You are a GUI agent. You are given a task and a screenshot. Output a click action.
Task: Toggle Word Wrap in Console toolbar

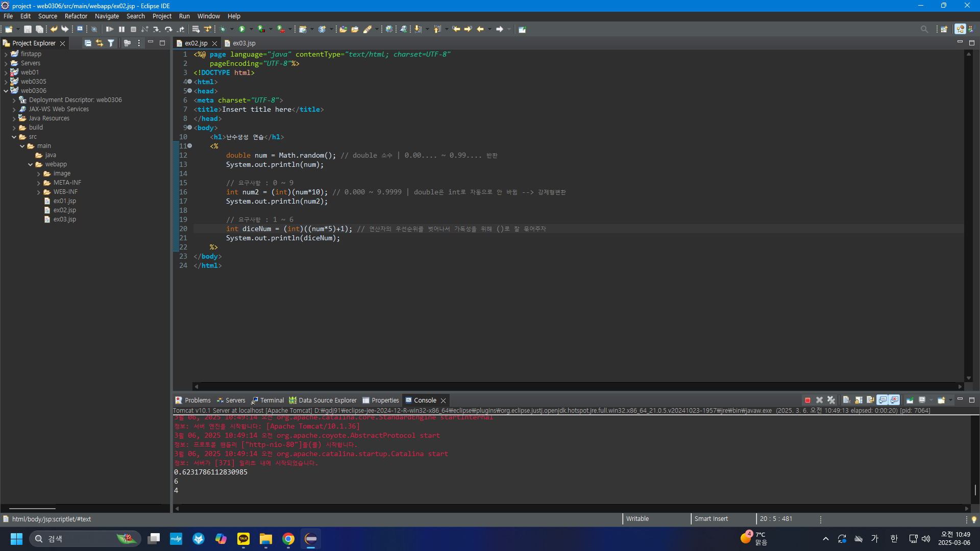[x=870, y=400]
